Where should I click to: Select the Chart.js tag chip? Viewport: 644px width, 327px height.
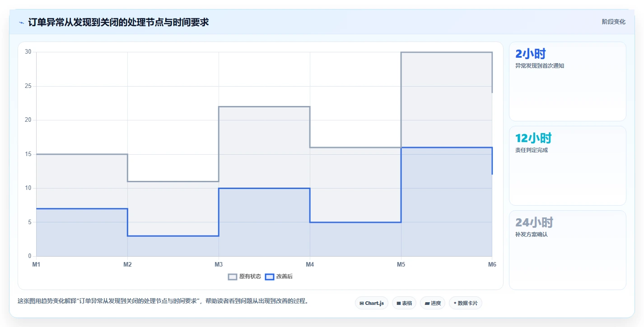[x=372, y=303]
